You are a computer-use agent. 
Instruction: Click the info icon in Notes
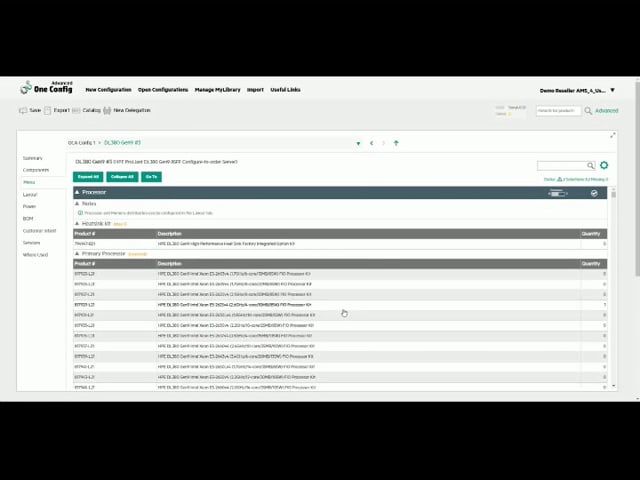pos(80,213)
